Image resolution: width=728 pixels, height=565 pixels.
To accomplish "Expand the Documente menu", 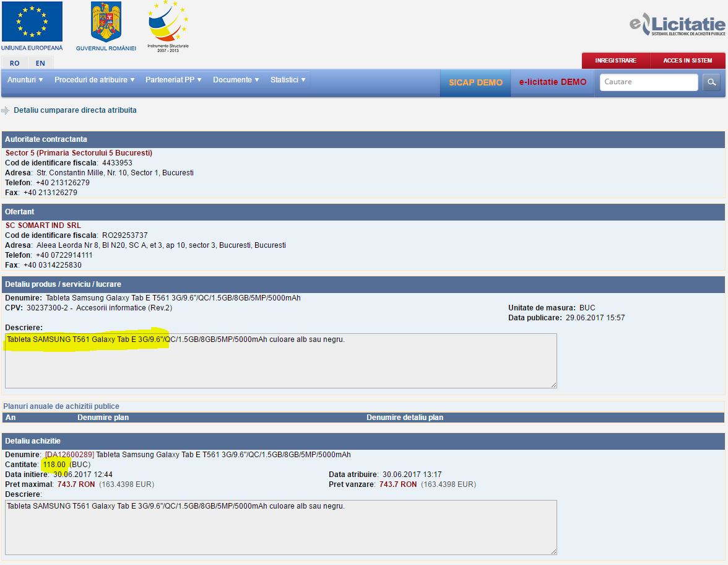I will (x=236, y=80).
